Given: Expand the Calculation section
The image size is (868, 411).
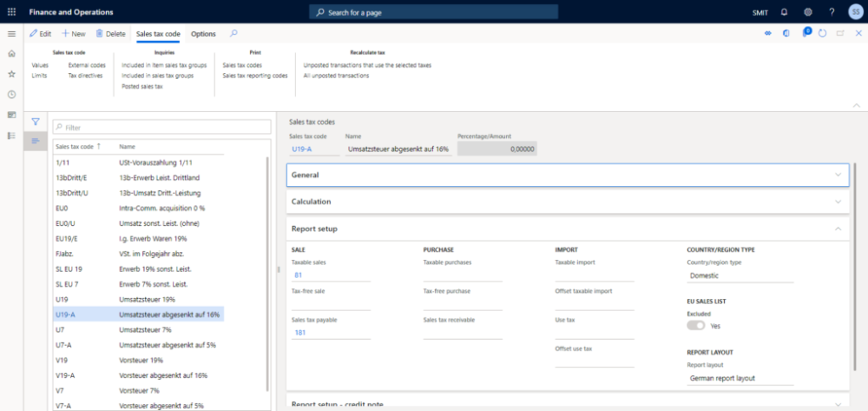Looking at the screenshot, I should (566, 202).
